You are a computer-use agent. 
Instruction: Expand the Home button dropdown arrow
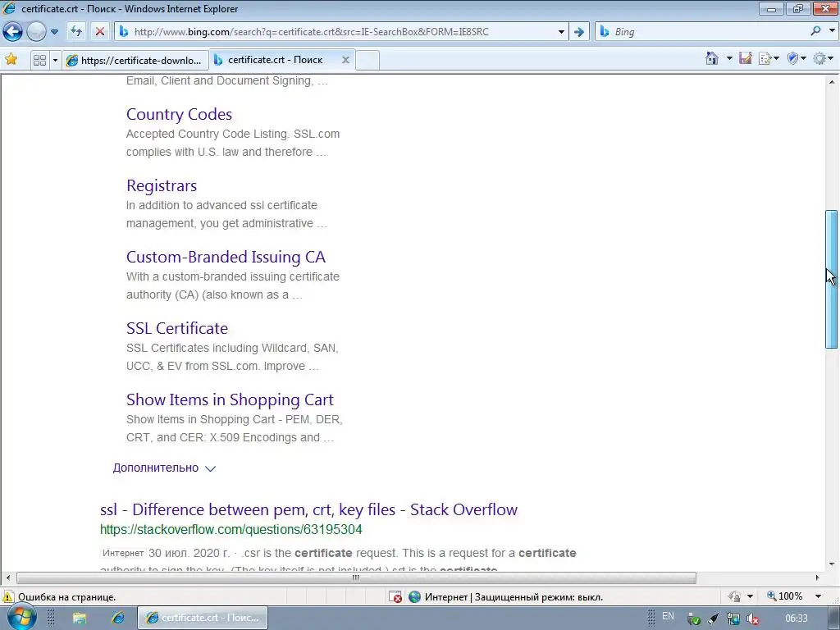click(x=729, y=58)
